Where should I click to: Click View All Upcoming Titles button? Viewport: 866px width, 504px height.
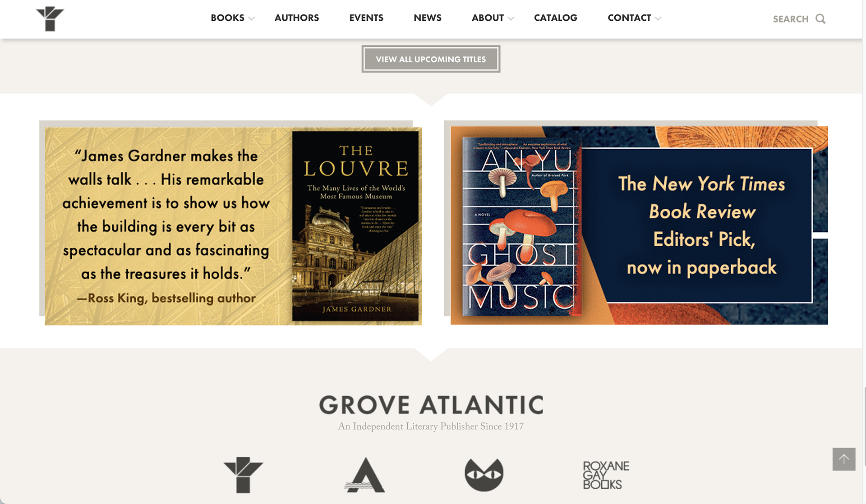click(x=431, y=59)
